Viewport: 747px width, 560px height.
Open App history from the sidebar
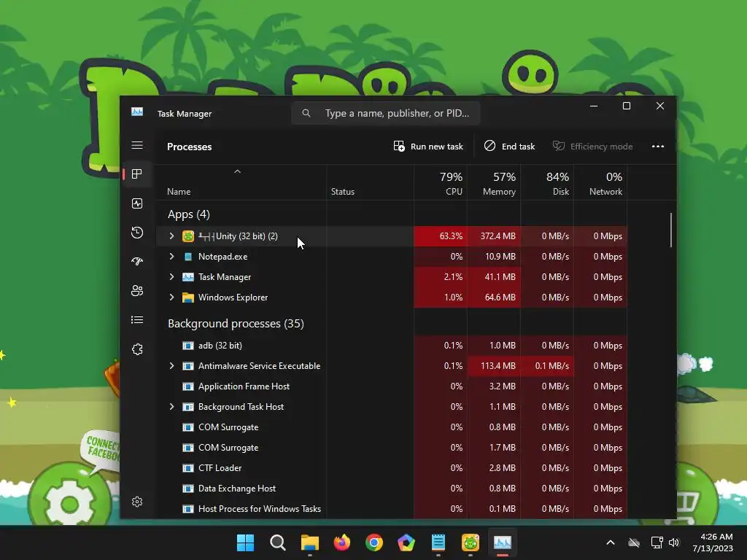click(x=137, y=233)
